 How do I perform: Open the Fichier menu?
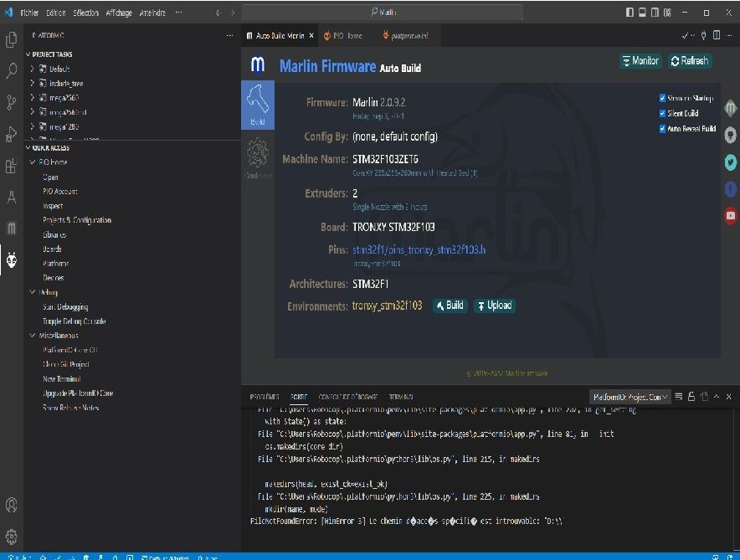29,13
